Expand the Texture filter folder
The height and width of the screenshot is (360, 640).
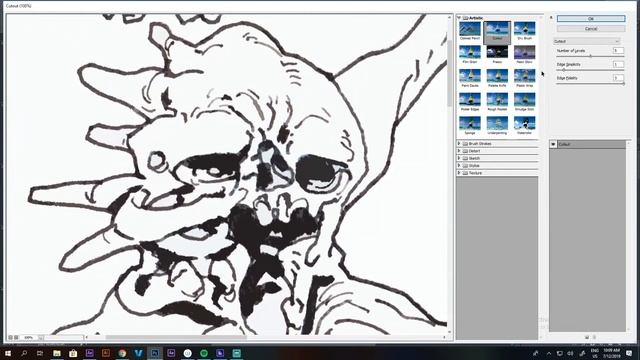click(459, 173)
